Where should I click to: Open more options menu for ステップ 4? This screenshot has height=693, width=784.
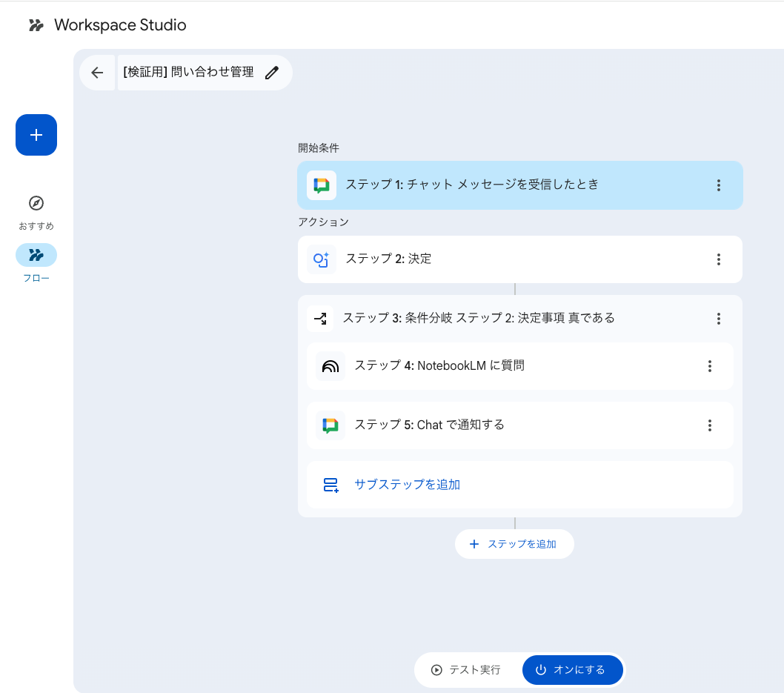[x=709, y=366]
